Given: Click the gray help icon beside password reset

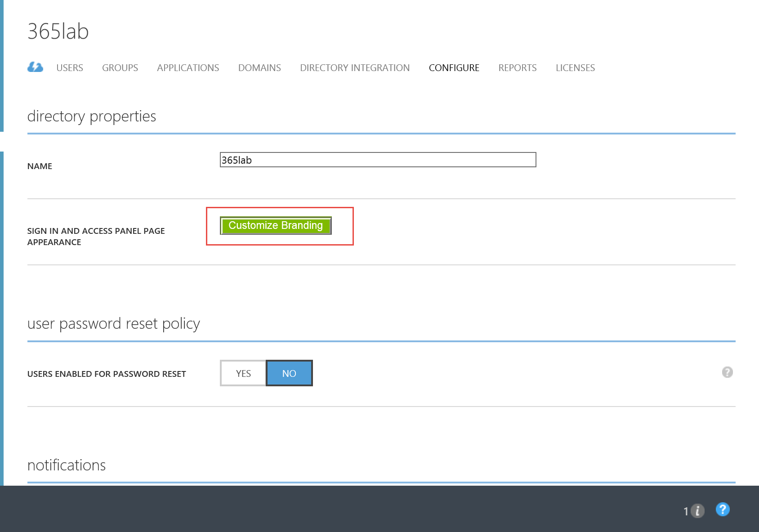Looking at the screenshot, I should 727,372.
